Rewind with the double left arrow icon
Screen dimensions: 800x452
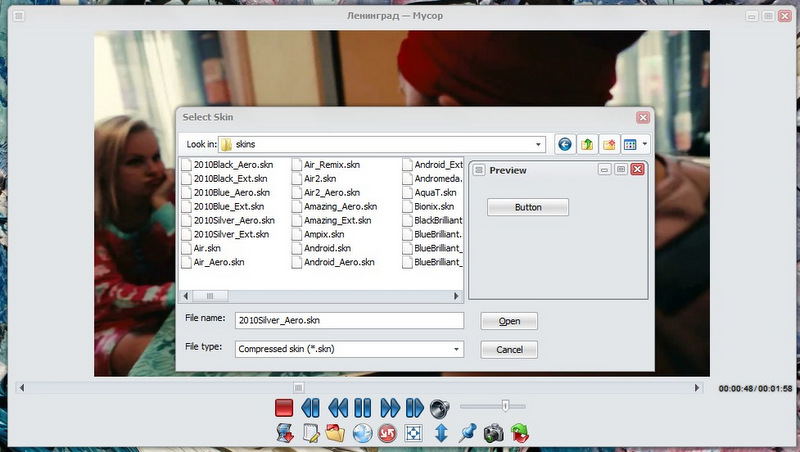tap(337, 408)
